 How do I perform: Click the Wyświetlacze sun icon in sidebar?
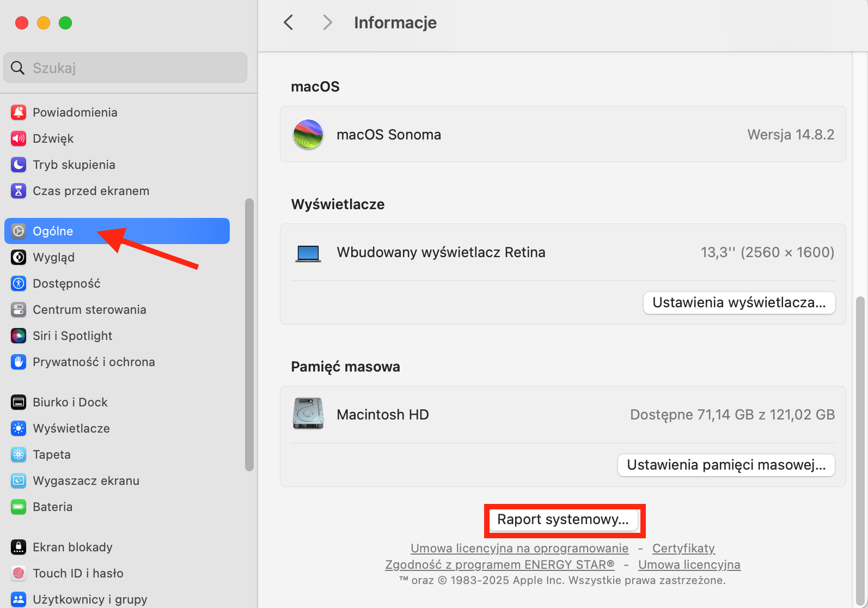[19, 428]
